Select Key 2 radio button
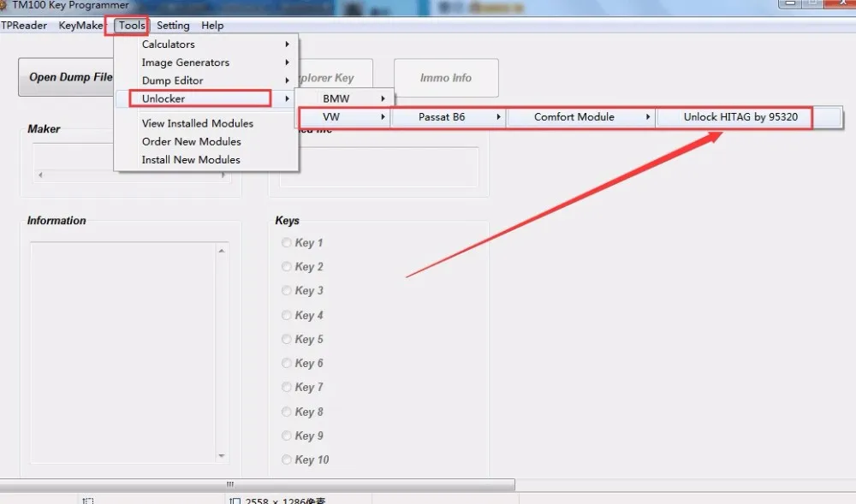The image size is (856, 504). [x=286, y=266]
